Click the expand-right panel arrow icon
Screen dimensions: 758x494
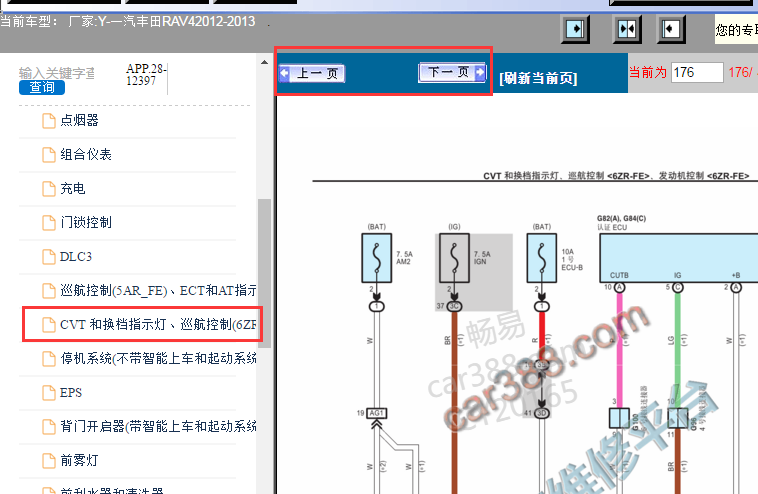(575, 29)
